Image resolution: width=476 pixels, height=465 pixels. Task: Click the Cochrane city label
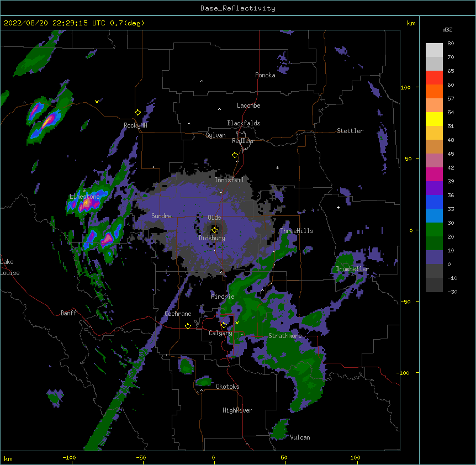178,314
